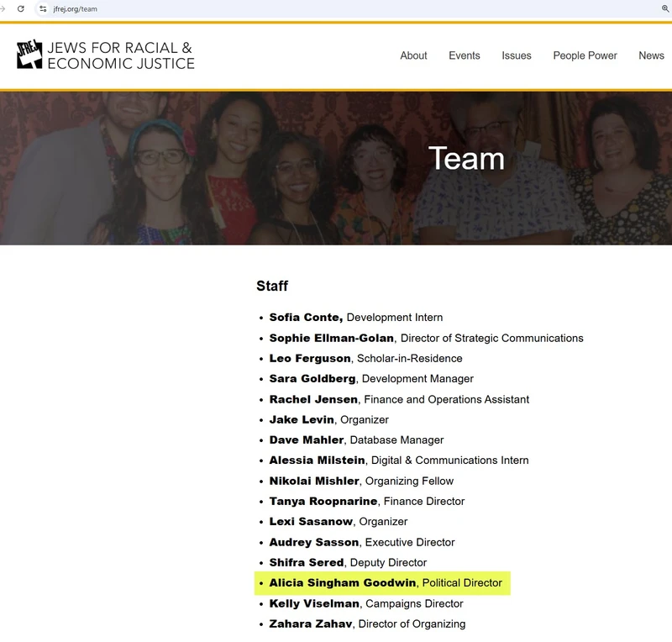This screenshot has width=672, height=642.
Task: Click the Team heading on the banner
Action: coord(466,159)
